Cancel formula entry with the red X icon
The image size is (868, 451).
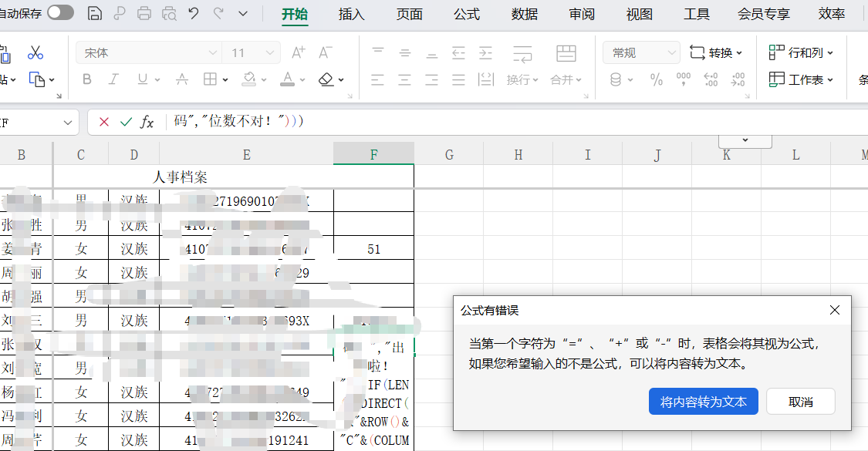104,122
